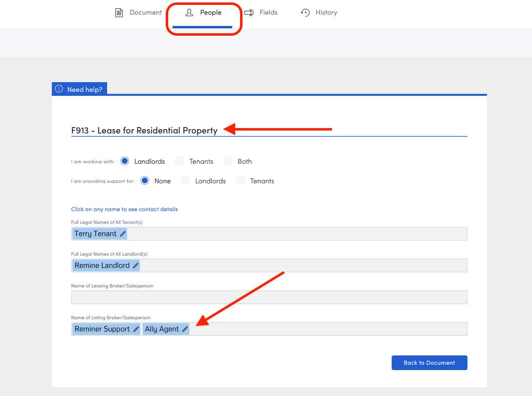532x396 pixels.
Task: Open the Document tab
Action: click(138, 13)
